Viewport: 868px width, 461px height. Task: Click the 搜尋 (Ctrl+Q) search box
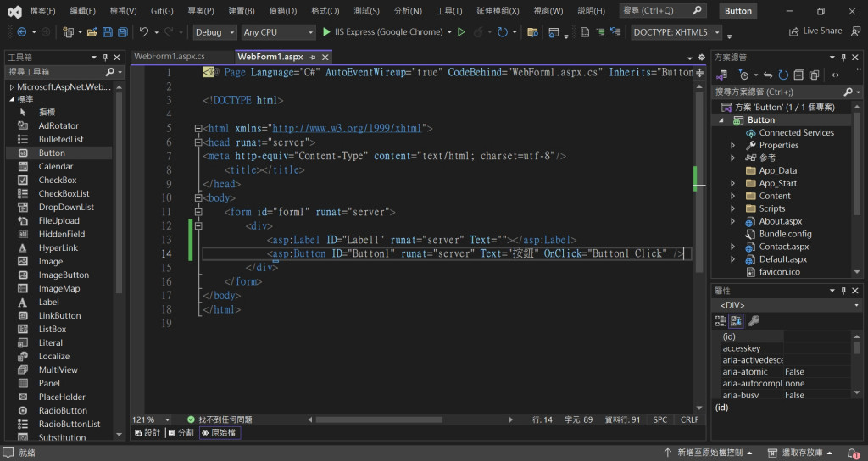pyautogui.click(x=661, y=10)
